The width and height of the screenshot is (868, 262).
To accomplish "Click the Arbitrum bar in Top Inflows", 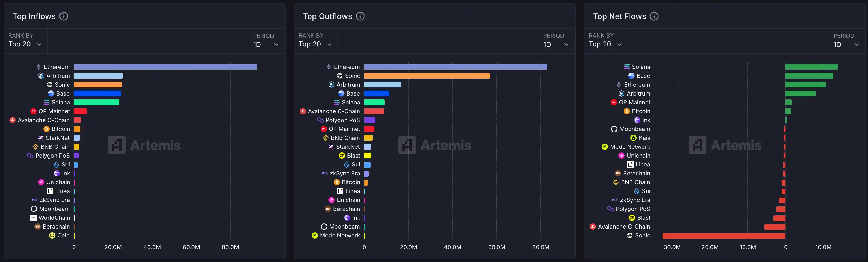I will click(98, 76).
